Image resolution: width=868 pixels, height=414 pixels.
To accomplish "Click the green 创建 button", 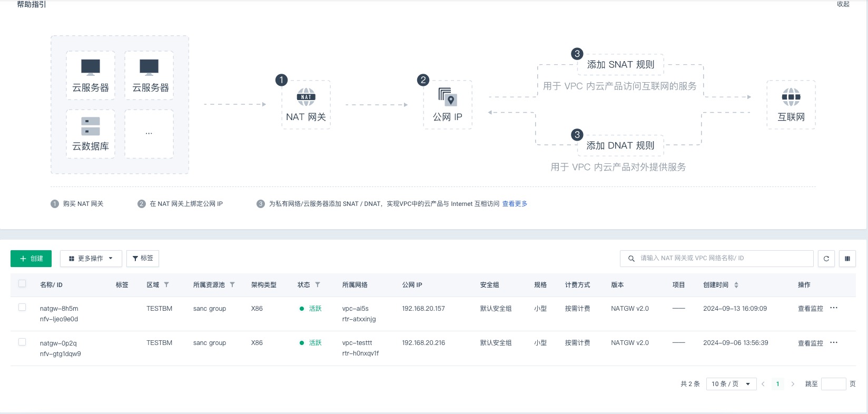I will pyautogui.click(x=31, y=259).
